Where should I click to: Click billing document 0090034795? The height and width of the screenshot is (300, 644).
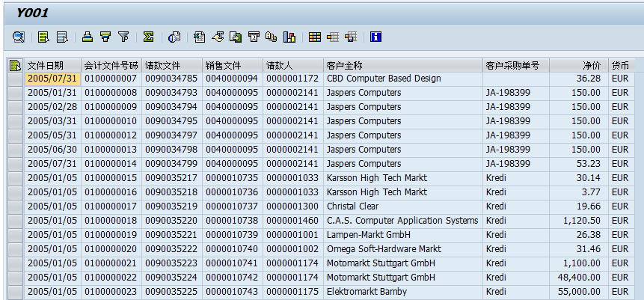coord(171,121)
